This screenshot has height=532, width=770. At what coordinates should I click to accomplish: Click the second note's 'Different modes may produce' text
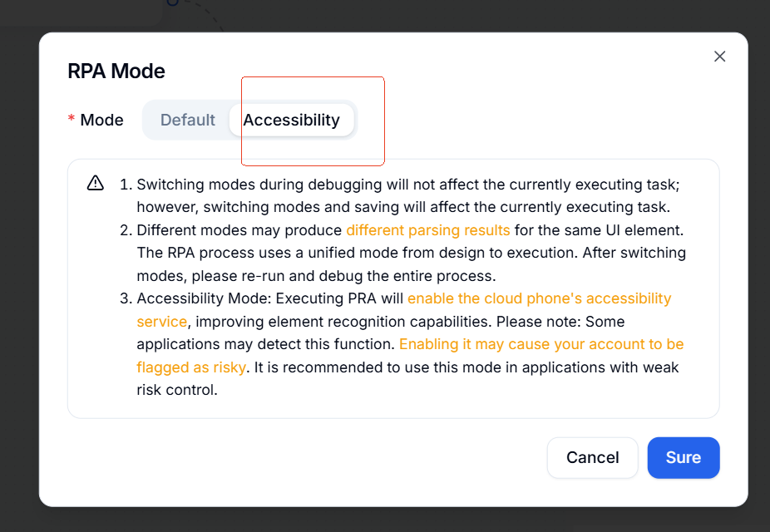[239, 229]
